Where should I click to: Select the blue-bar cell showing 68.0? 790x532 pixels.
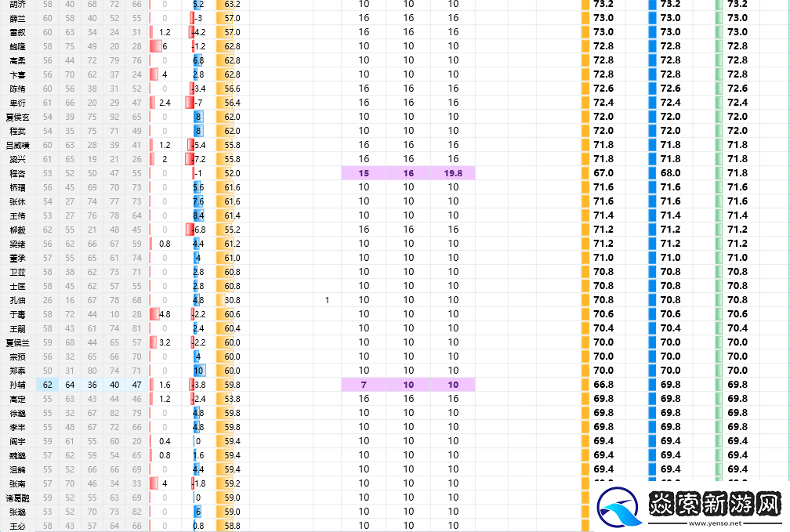tap(670, 173)
